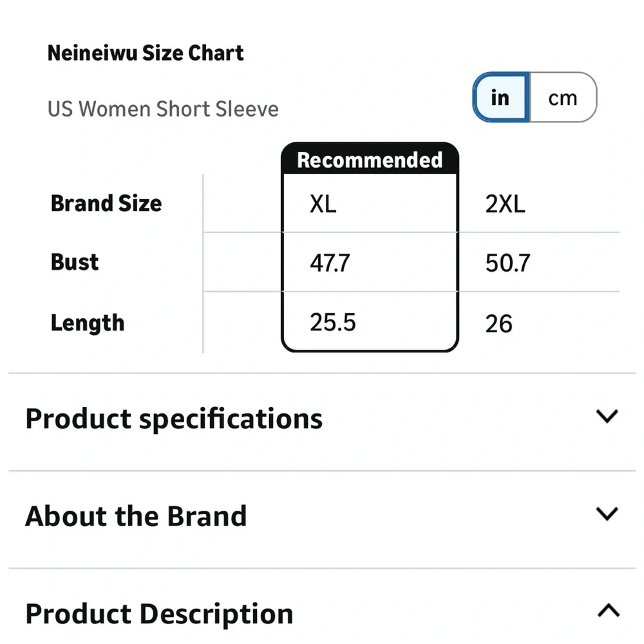Switch size units to cm
644x644 pixels.
tap(563, 97)
